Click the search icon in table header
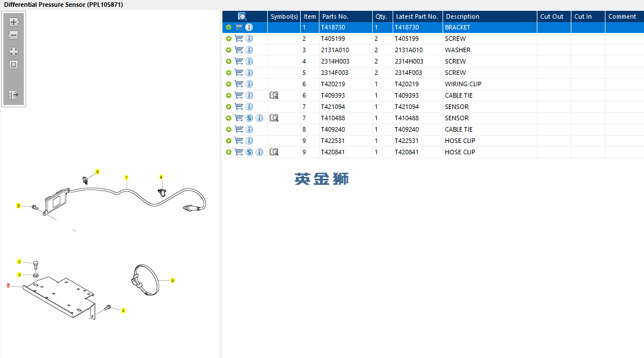Screen dimensions: 644x358 (242, 16)
